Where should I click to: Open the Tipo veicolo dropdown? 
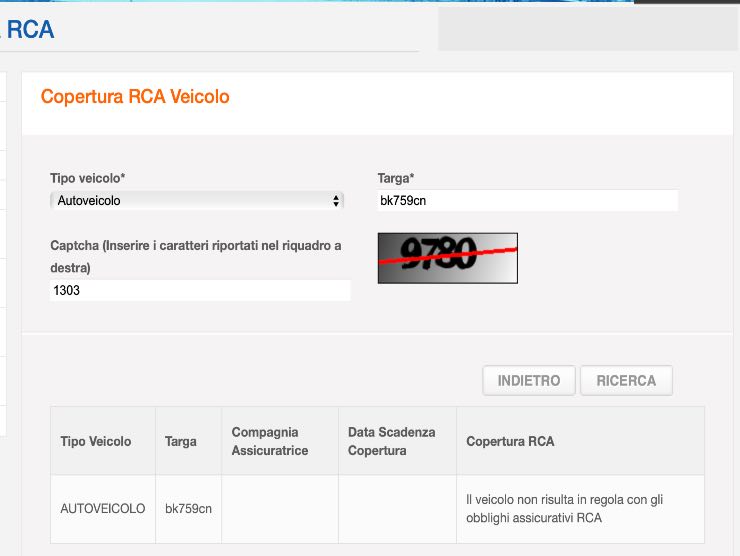[x=197, y=201]
